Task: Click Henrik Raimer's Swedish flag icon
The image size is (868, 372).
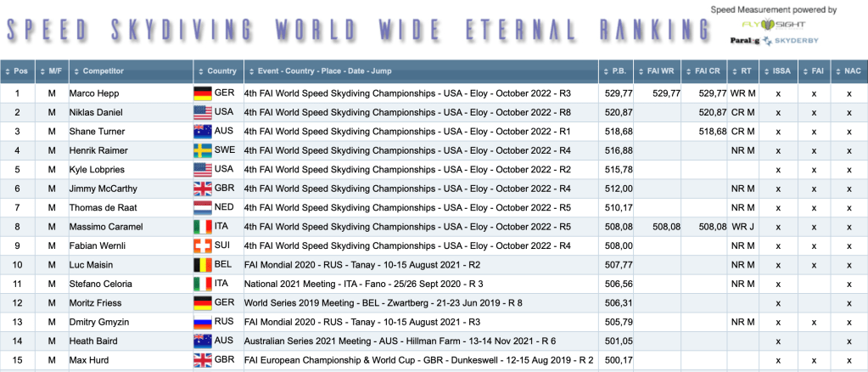Action: pyautogui.click(x=203, y=150)
